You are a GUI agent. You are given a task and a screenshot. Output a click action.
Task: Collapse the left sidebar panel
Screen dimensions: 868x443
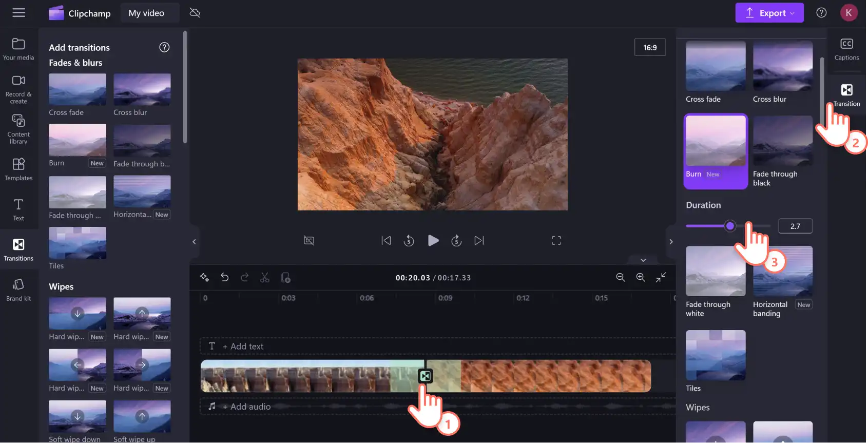pos(194,242)
